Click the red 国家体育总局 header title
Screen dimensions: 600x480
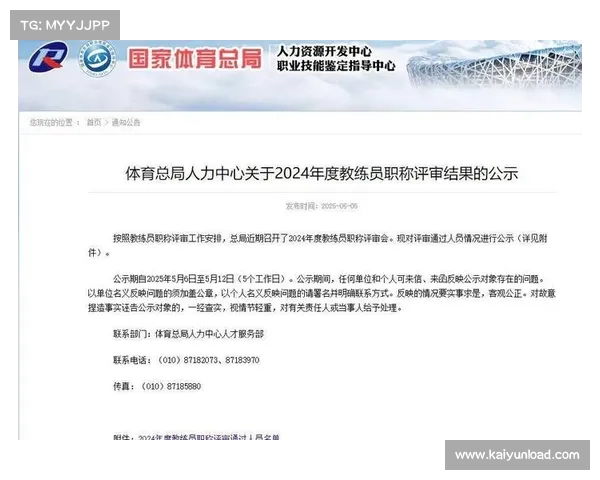click(195, 59)
